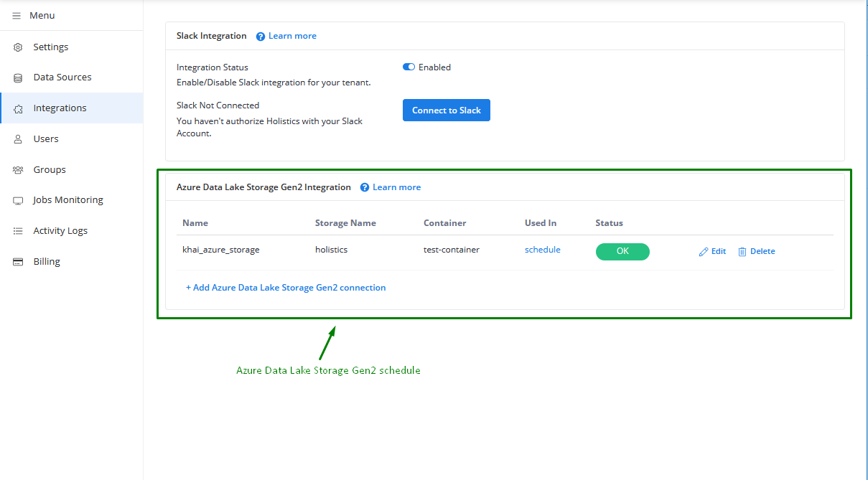Click the Menu label in sidebar header

tap(42, 16)
